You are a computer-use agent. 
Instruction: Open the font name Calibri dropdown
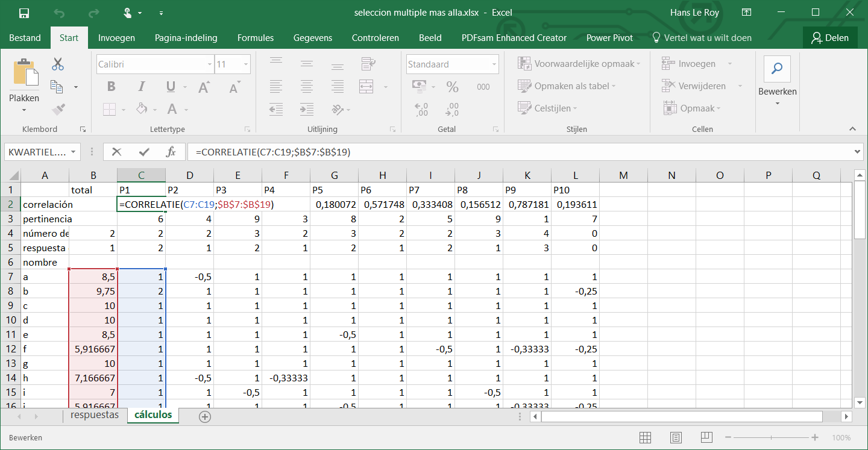click(209, 64)
